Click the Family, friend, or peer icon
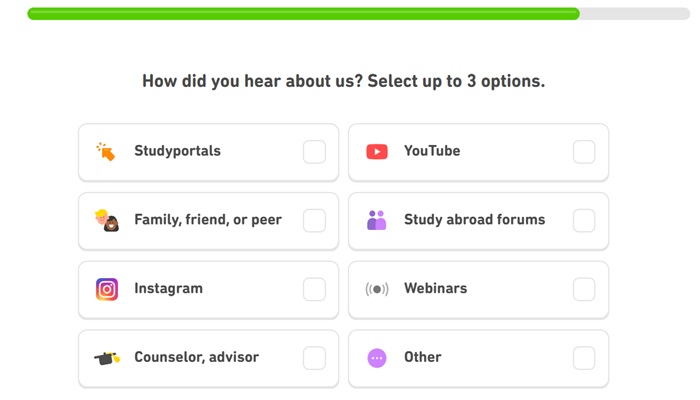Screen dimensions: 700x400 click(x=107, y=220)
